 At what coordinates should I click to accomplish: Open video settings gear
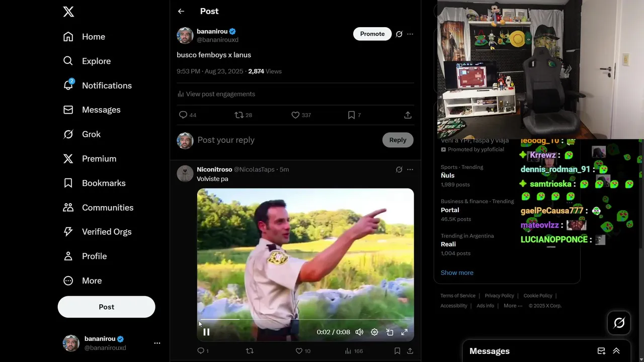pos(374,332)
